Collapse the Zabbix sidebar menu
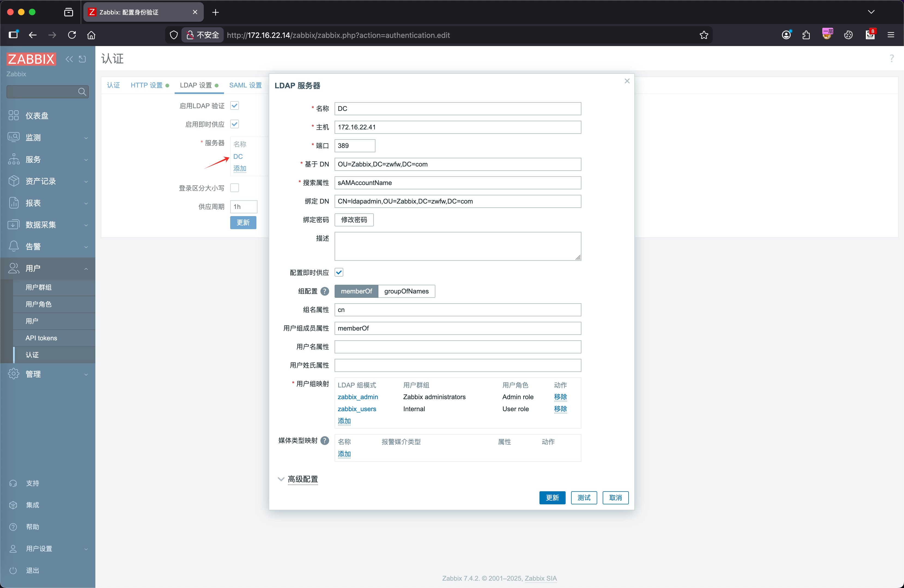The width and height of the screenshot is (904, 588). (69, 59)
